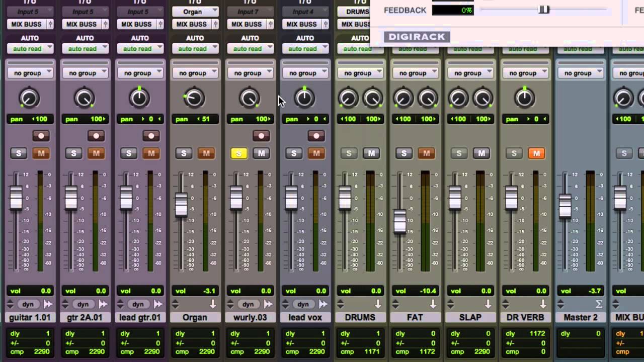Click the dyn button on lead vox
This screenshot has width=644, height=362.
tap(303, 304)
